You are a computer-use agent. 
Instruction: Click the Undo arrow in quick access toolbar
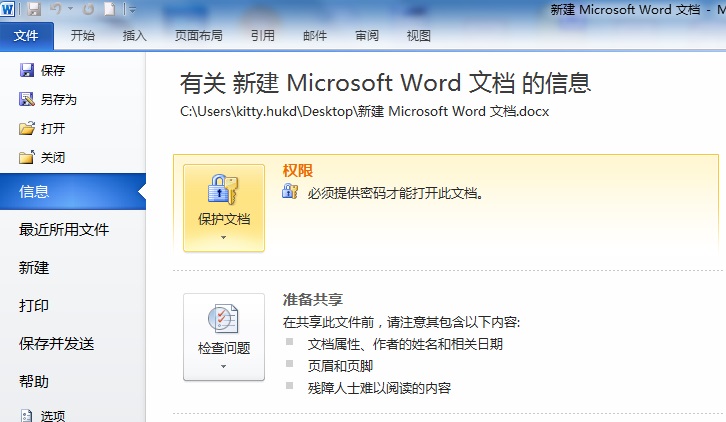[56, 9]
